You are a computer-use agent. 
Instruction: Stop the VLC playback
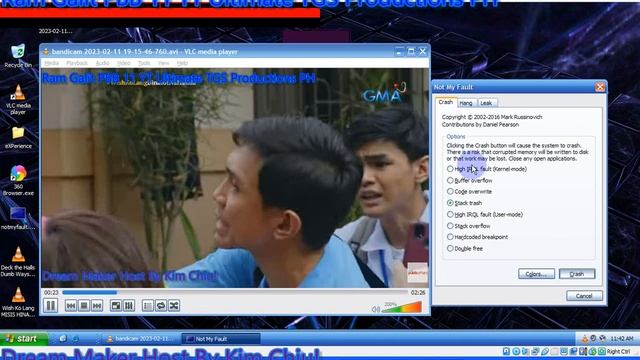point(84,306)
